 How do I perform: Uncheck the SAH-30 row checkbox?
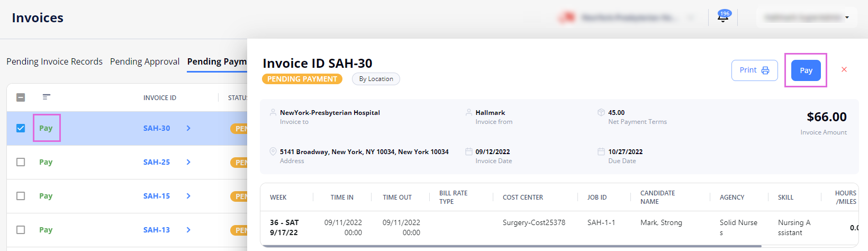click(21, 128)
